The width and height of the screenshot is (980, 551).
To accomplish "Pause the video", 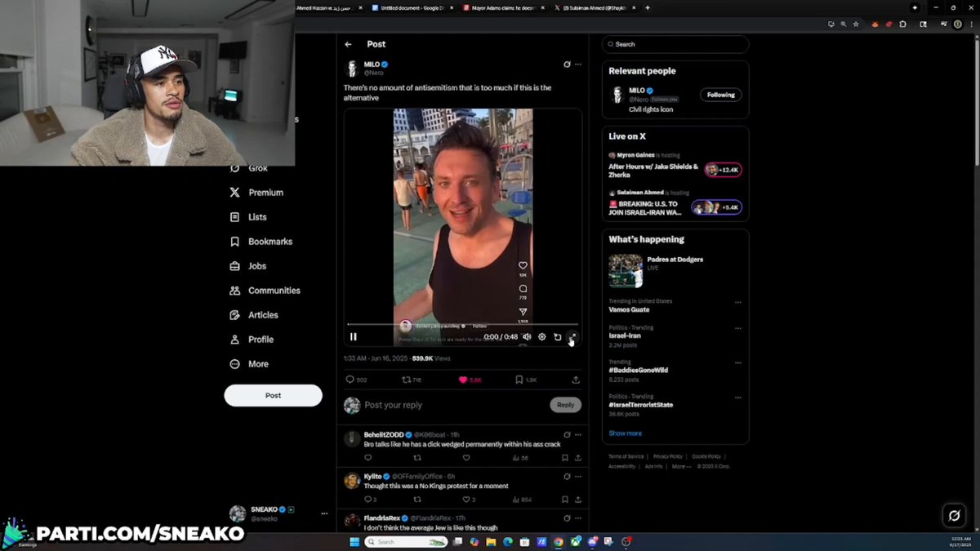I will pos(354,337).
